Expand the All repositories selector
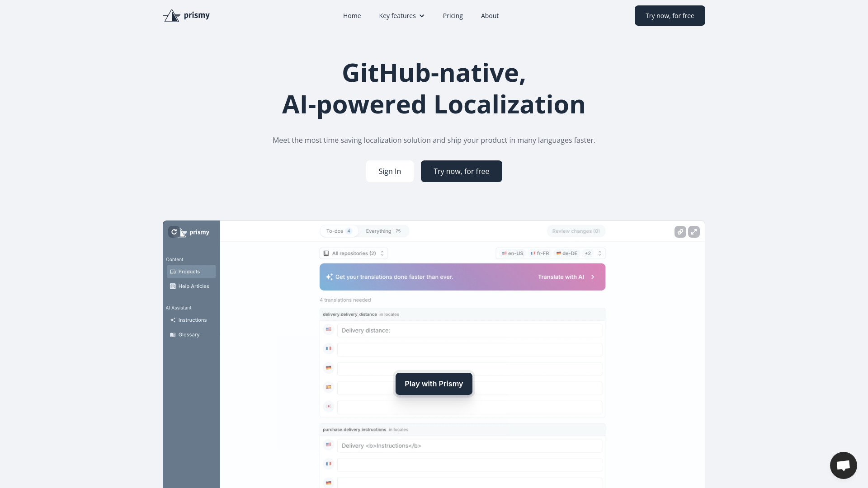 pos(353,253)
